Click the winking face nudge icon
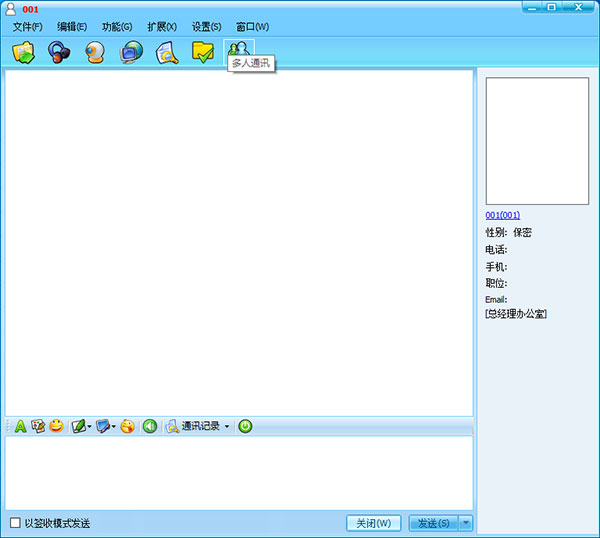Screen dimensions: 600x538 pyautogui.click(x=127, y=426)
